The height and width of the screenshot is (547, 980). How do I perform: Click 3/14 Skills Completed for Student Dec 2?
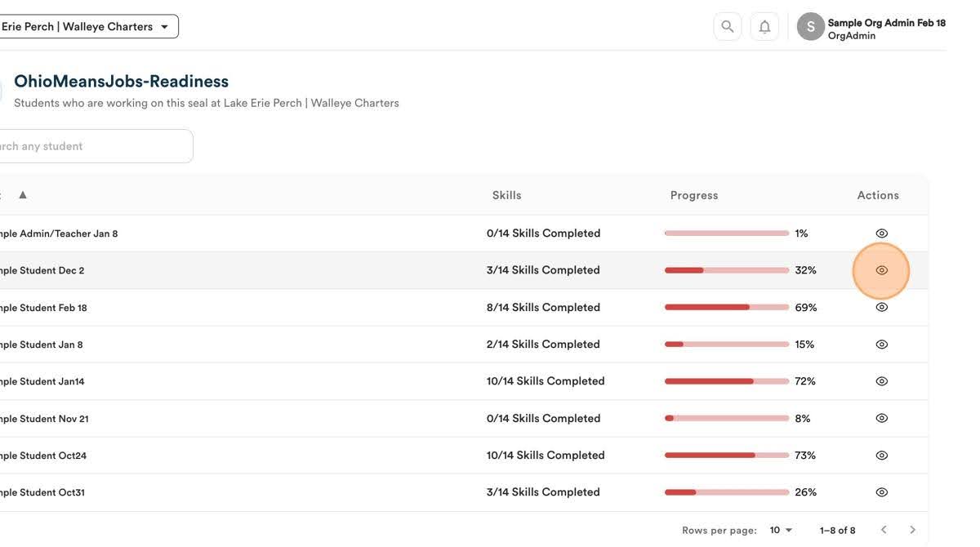[543, 270]
